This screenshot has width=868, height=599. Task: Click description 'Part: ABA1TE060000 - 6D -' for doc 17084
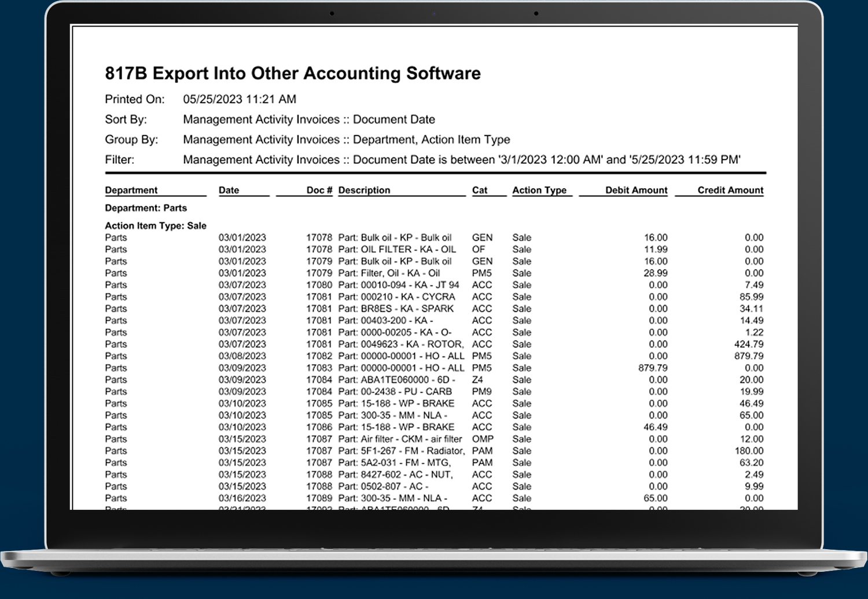pyautogui.click(x=397, y=380)
